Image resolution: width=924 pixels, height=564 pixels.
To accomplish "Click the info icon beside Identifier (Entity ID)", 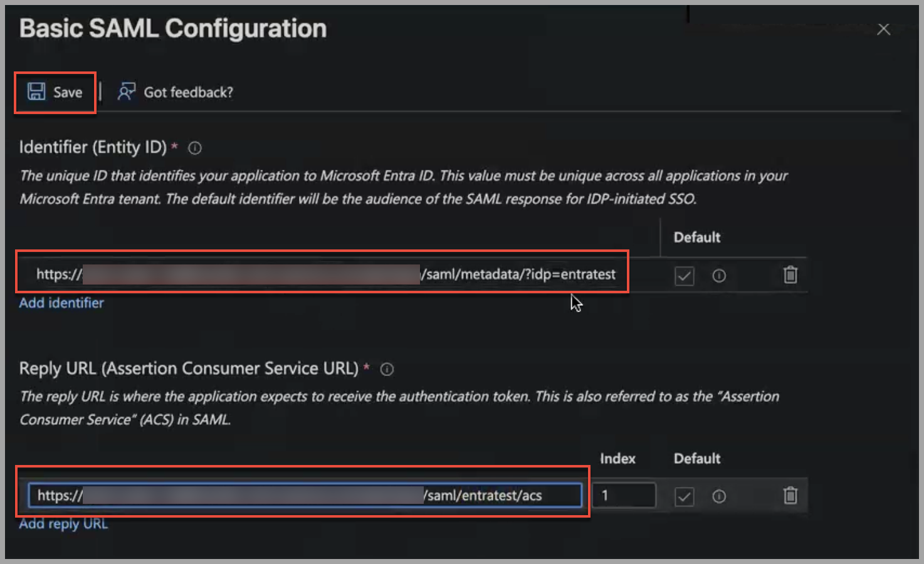I will (x=195, y=149).
